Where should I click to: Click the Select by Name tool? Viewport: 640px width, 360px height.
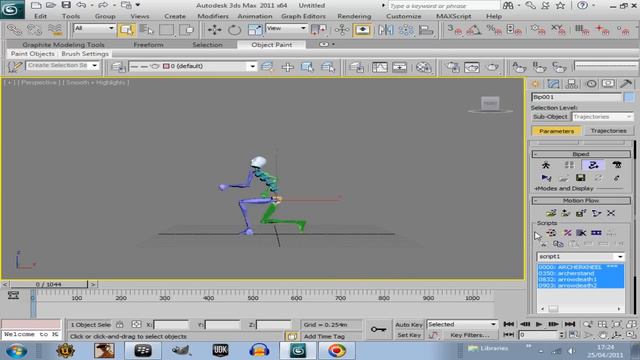pyautogui.click(x=146, y=30)
